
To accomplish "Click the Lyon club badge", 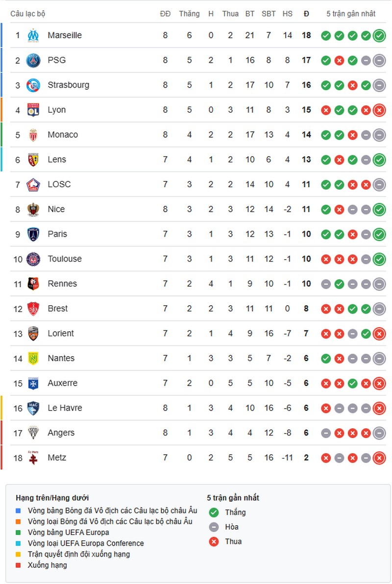I will 33,110.
